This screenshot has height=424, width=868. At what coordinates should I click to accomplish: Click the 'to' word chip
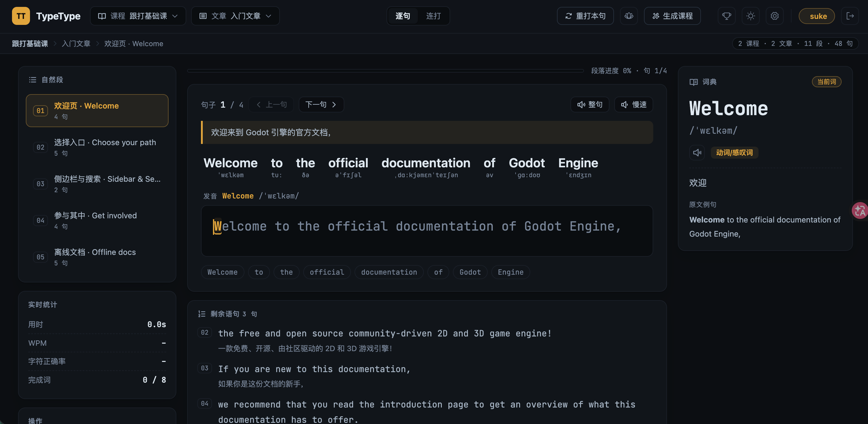(x=259, y=272)
